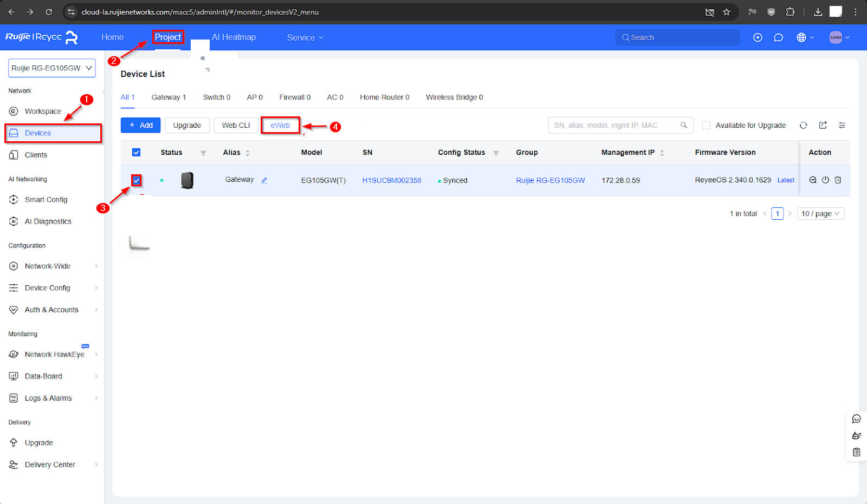The image size is (867, 504).
Task: Uncheck the Gateway device row checkbox
Action: (137, 180)
